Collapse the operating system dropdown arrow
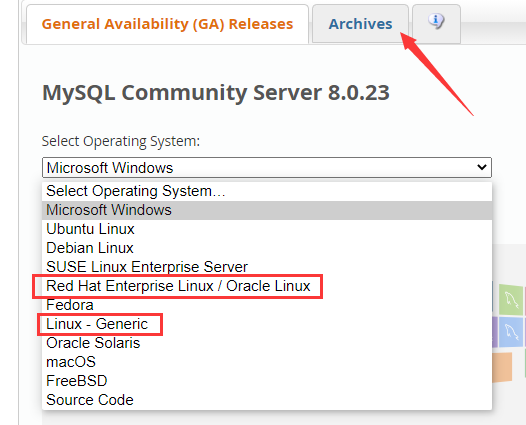526x425 pixels. pos(482,167)
